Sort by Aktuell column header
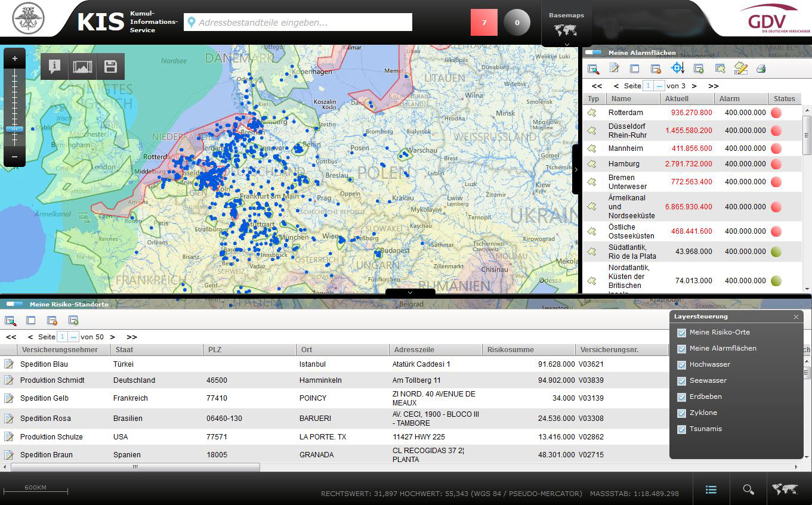 (x=687, y=99)
